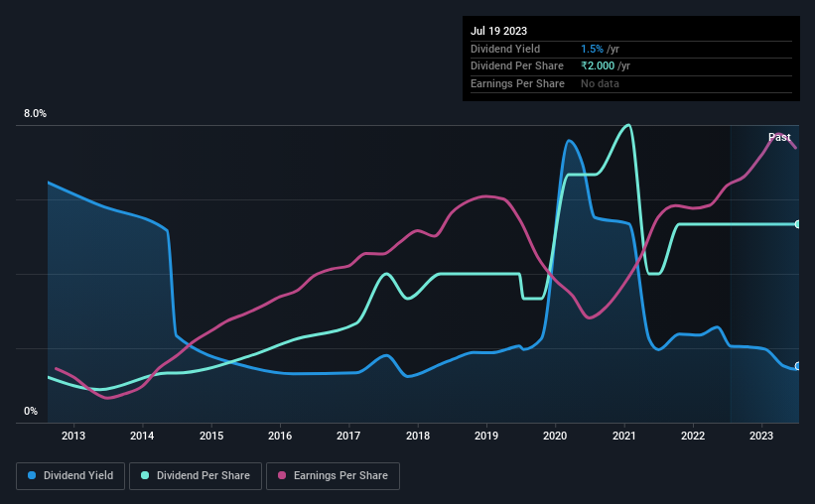Click the 2014 x-axis label
The height and width of the screenshot is (504, 815).
click(x=142, y=436)
